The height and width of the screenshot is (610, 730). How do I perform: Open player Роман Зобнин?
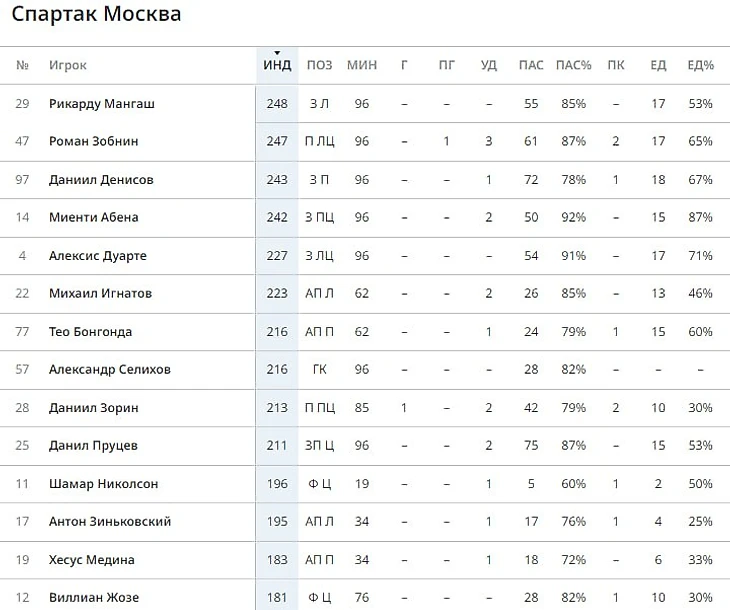[x=94, y=141]
